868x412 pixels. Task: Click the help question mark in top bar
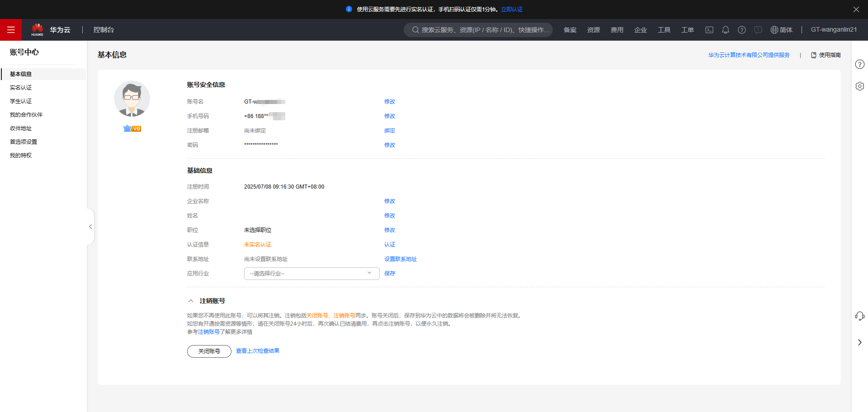[742, 30]
